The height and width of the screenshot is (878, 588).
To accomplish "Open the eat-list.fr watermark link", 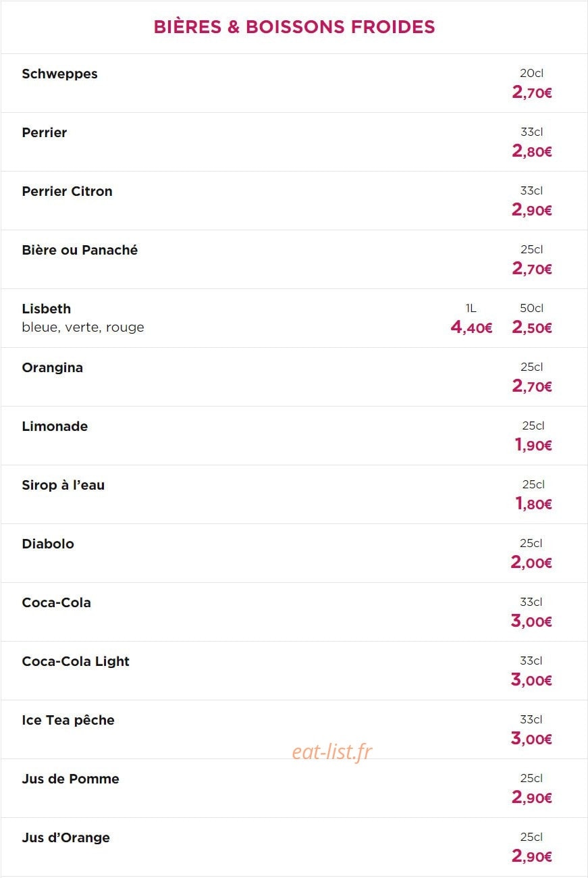I will (x=332, y=752).
